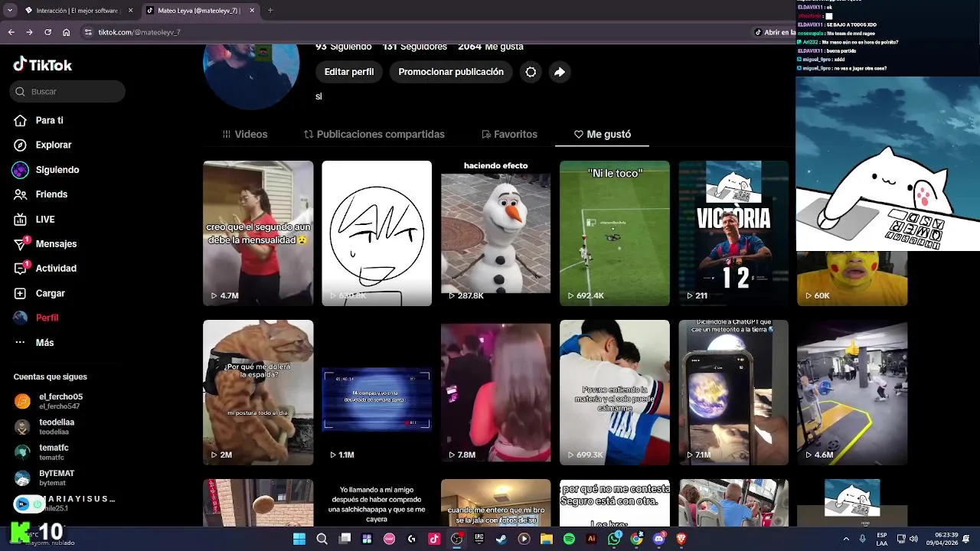Click the Cargar upload option
Image resolution: width=980 pixels, height=551 pixels.
[x=50, y=293]
